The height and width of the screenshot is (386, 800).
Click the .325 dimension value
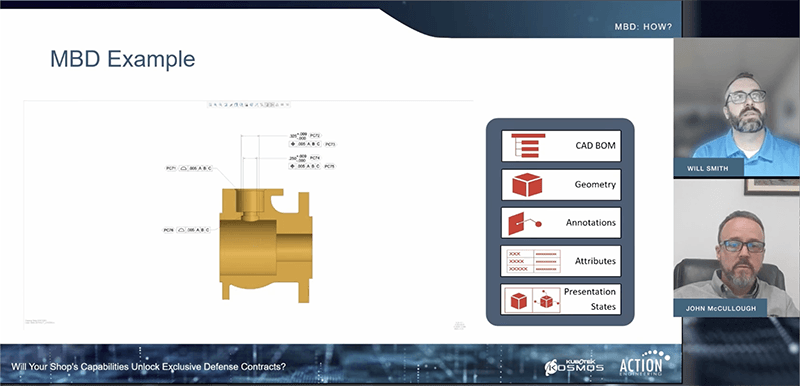click(x=293, y=136)
